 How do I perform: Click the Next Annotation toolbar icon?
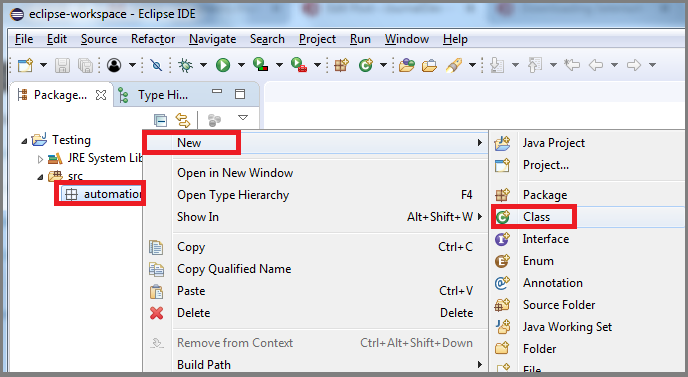[497, 65]
